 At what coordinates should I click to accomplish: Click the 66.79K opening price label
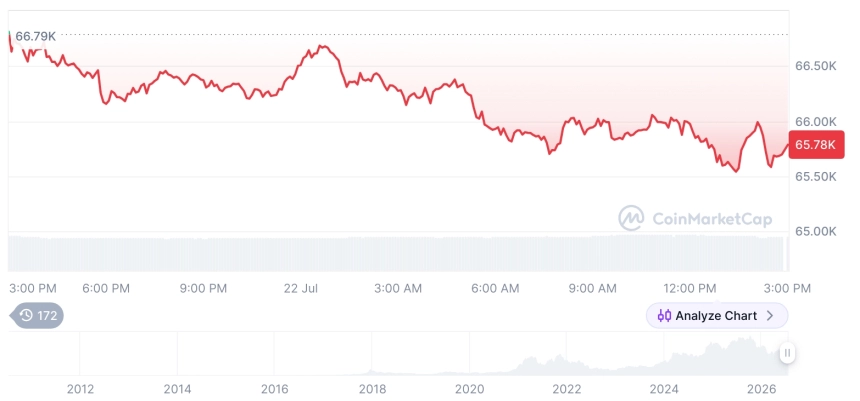click(35, 37)
